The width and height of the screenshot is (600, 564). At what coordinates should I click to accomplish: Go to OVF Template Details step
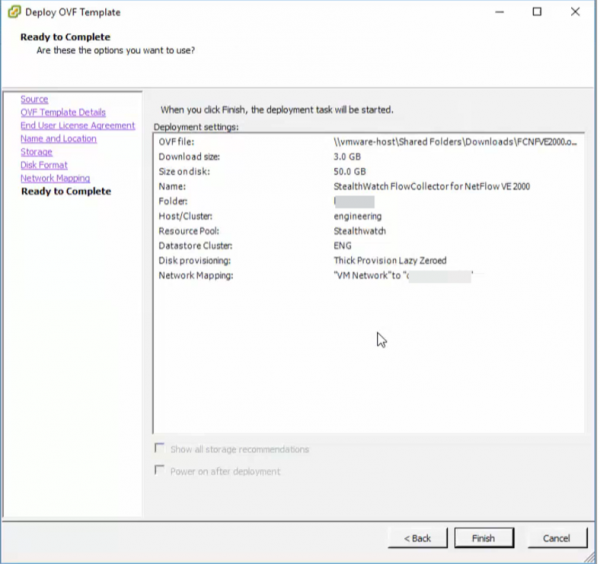tap(62, 113)
